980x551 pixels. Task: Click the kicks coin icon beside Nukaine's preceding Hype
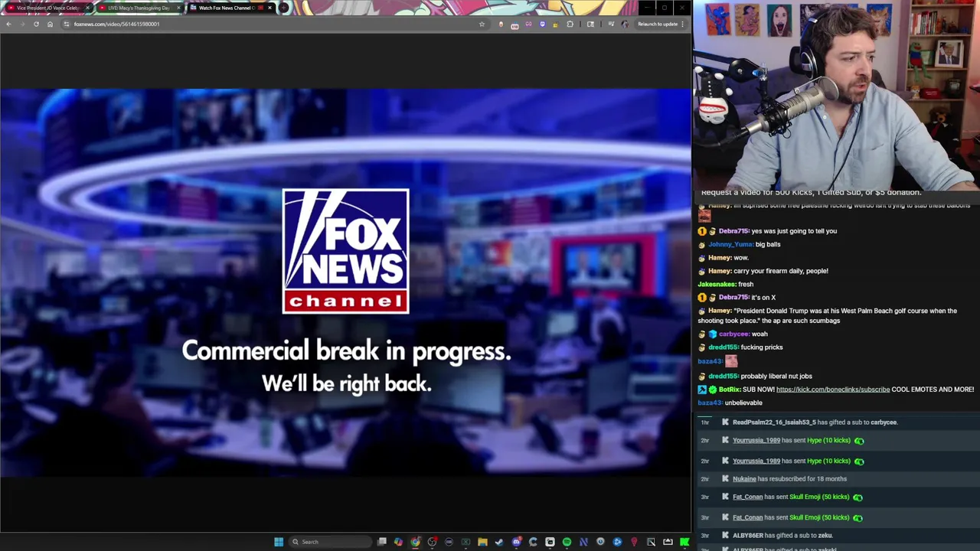tap(859, 461)
